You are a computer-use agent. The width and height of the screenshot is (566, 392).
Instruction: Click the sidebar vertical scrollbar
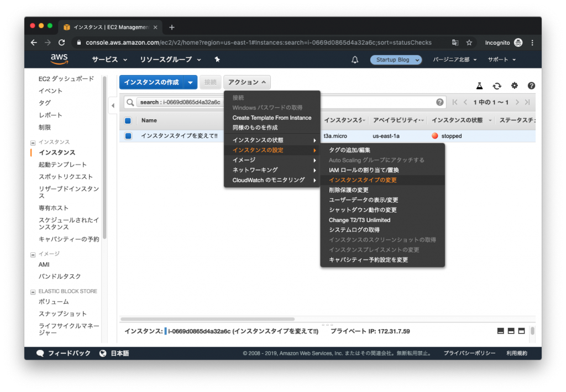(104, 157)
